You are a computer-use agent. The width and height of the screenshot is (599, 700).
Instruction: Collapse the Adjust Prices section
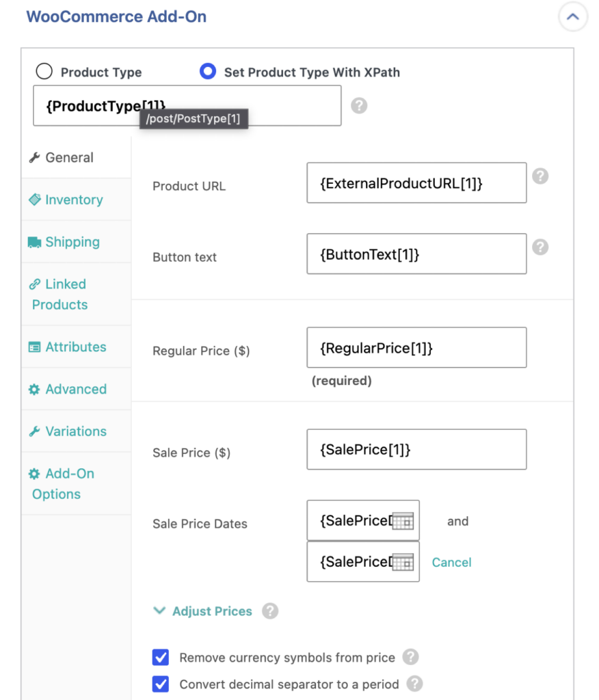(x=203, y=610)
